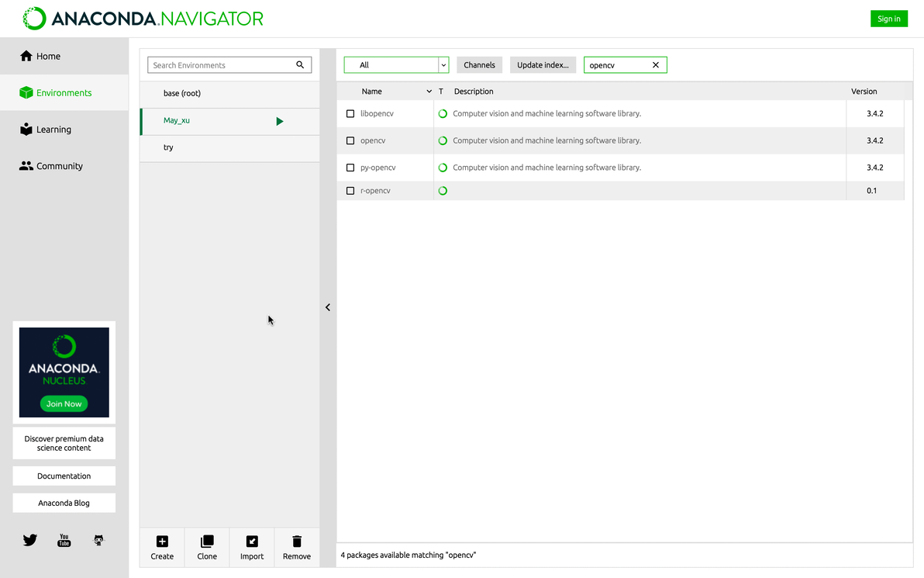Open the Learning section

click(x=64, y=129)
